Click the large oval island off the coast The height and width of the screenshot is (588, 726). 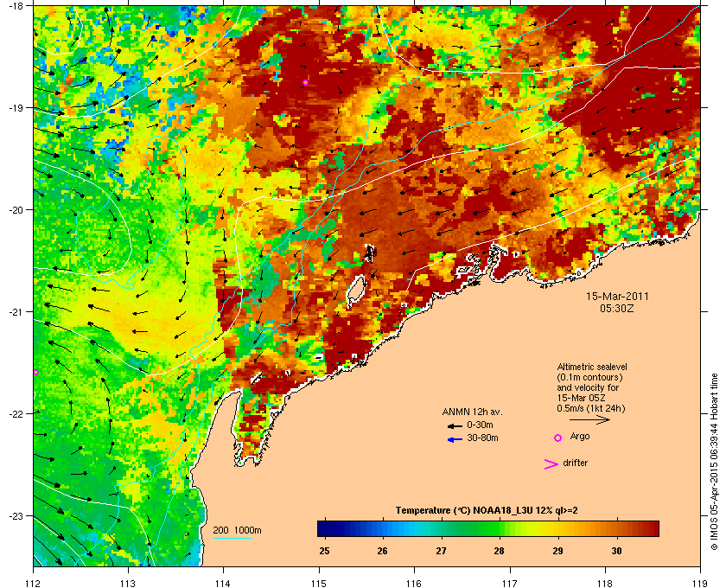tap(356, 290)
